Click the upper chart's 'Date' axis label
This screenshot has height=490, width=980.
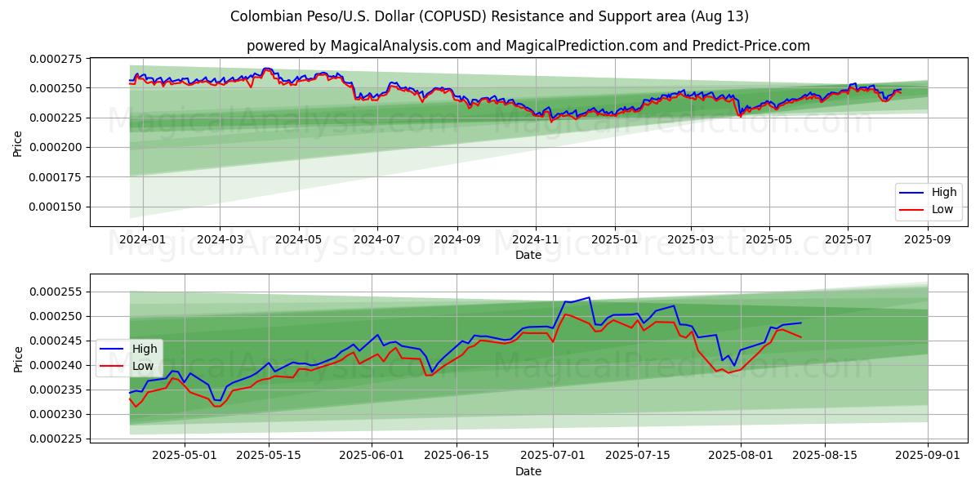pos(528,255)
